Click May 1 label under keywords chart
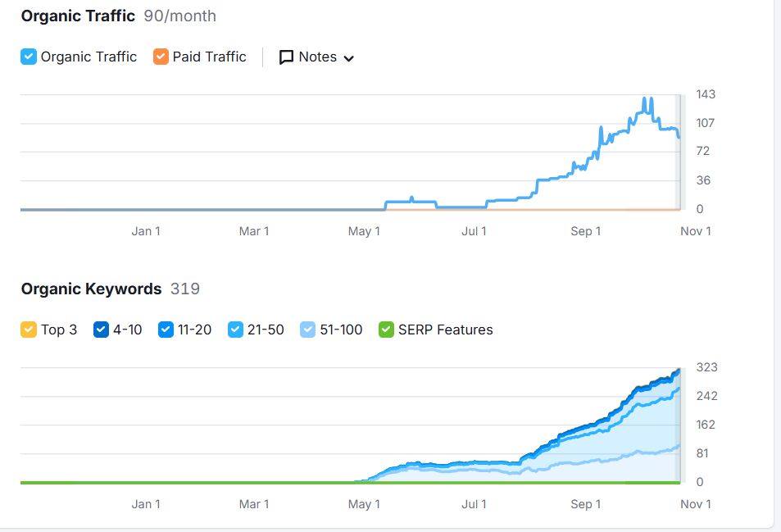 (x=364, y=504)
